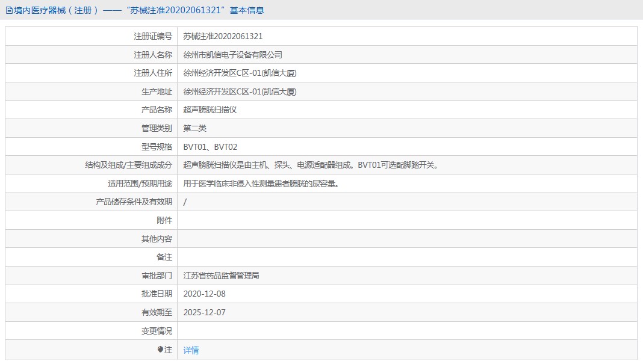Image resolution: width=643 pixels, height=364 pixels.
Task: Select address value in 生产地址 row
Action: pyautogui.click(x=240, y=91)
